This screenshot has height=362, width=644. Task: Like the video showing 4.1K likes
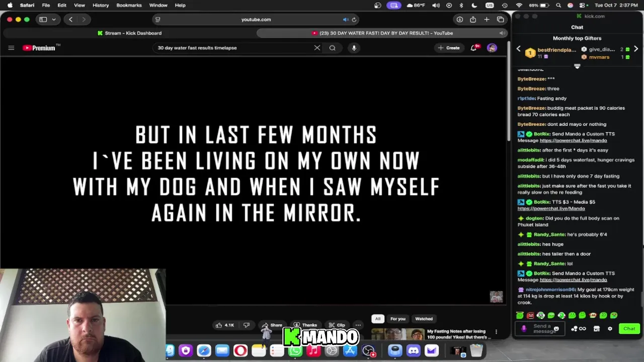pyautogui.click(x=225, y=325)
